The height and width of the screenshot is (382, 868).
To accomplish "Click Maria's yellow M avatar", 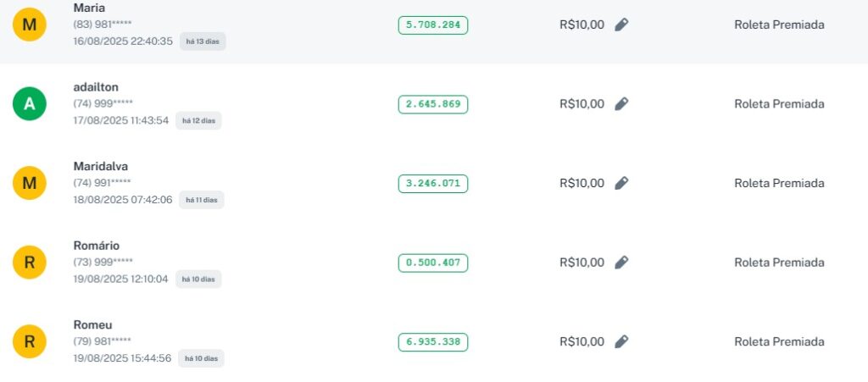I will point(30,25).
